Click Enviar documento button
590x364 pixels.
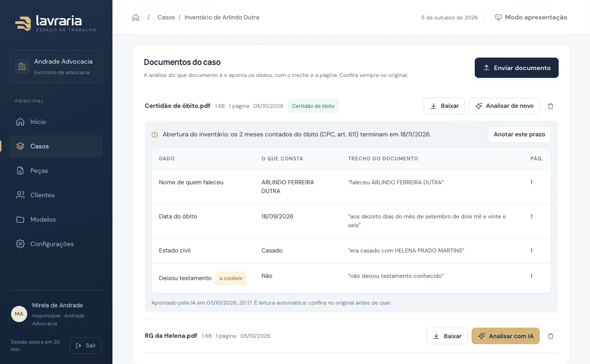tap(517, 68)
